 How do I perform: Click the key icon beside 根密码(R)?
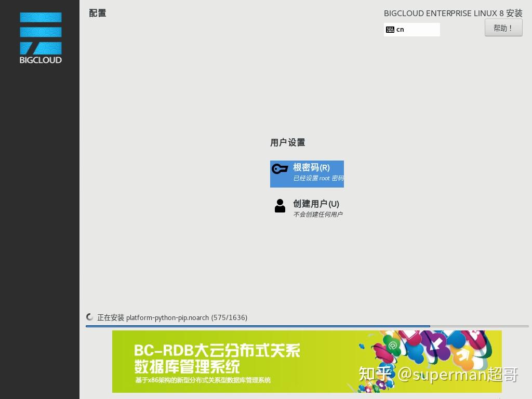tap(280, 169)
